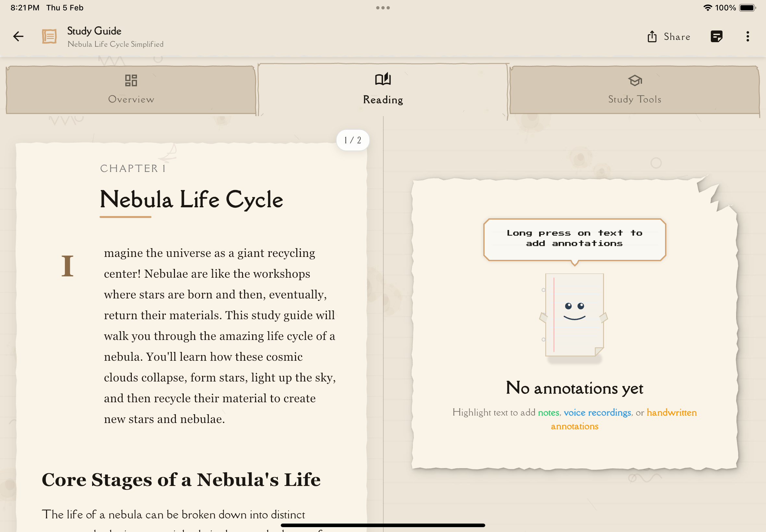This screenshot has height=532, width=766.
Task: Tap the green notes link
Action: click(x=549, y=413)
